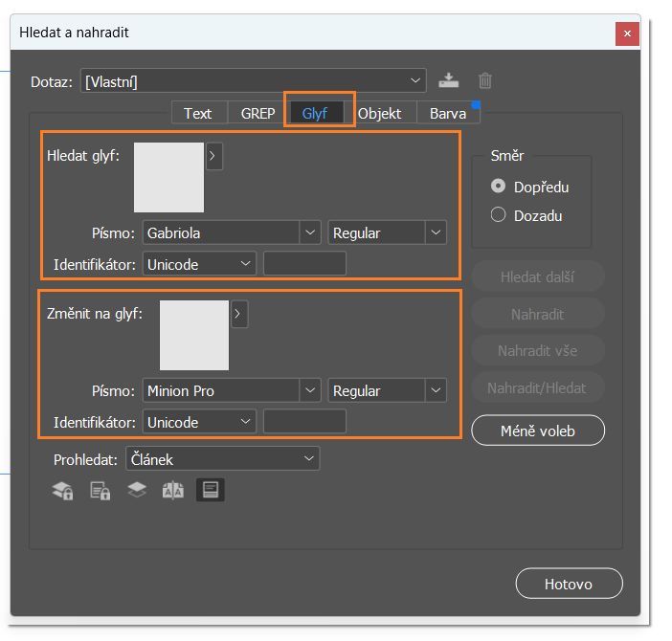Click the Méně voleb button
672x641 pixels.
click(x=538, y=431)
